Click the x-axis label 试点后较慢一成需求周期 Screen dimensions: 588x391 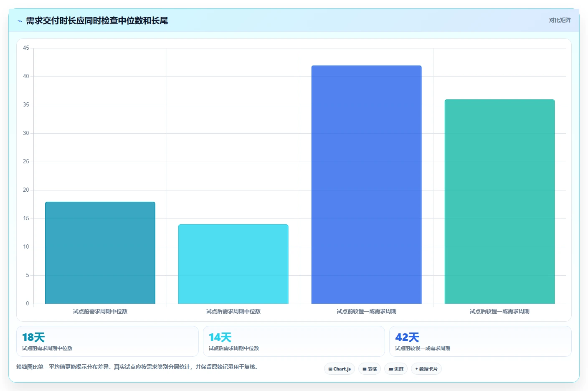pos(499,311)
